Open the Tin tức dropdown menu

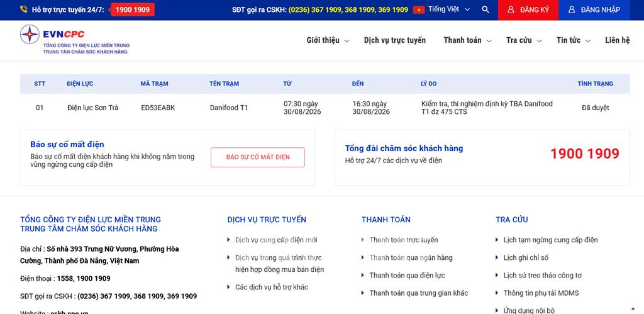(574, 40)
